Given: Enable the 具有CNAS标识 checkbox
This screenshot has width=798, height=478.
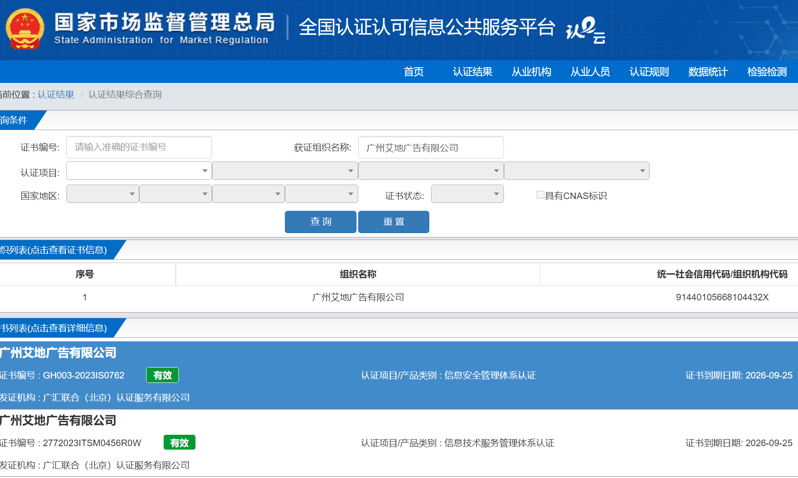Looking at the screenshot, I should point(540,195).
